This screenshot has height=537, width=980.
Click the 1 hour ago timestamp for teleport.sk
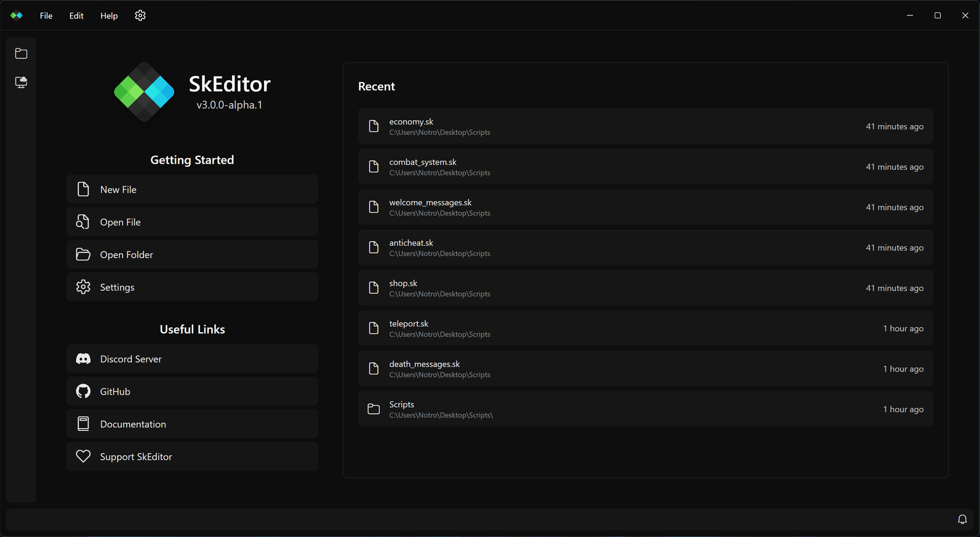pos(903,329)
